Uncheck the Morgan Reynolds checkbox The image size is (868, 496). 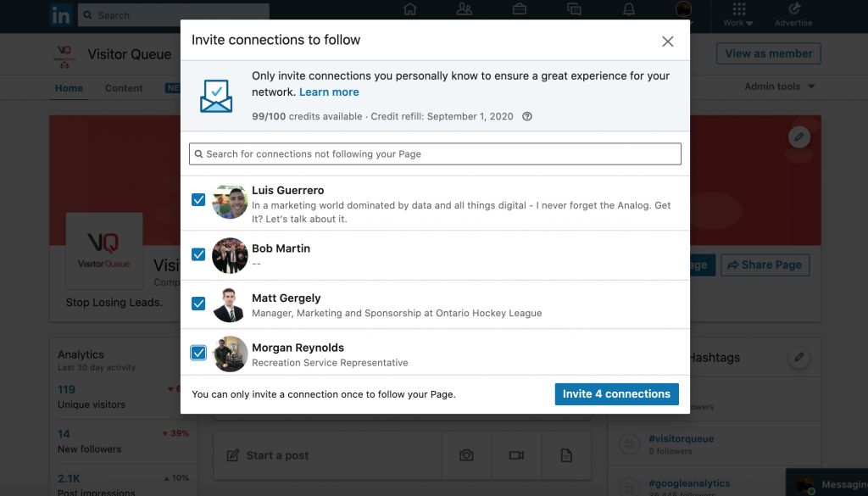[198, 354]
